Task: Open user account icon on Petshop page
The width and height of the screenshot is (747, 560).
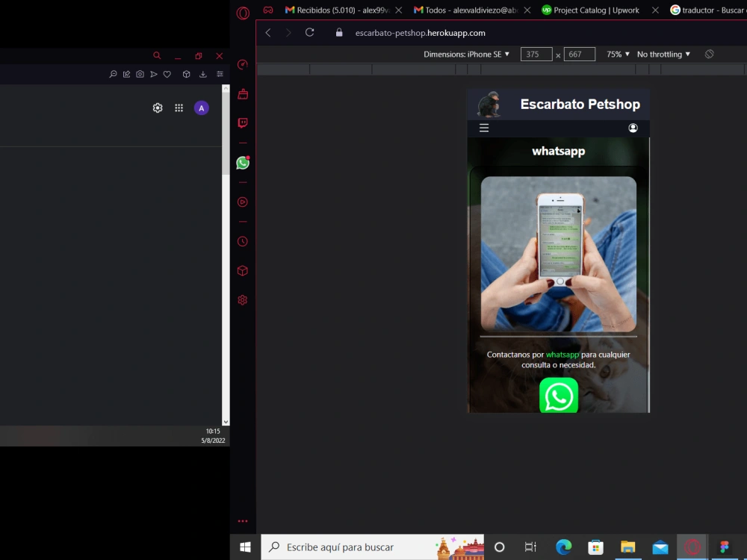Action: 633,128
